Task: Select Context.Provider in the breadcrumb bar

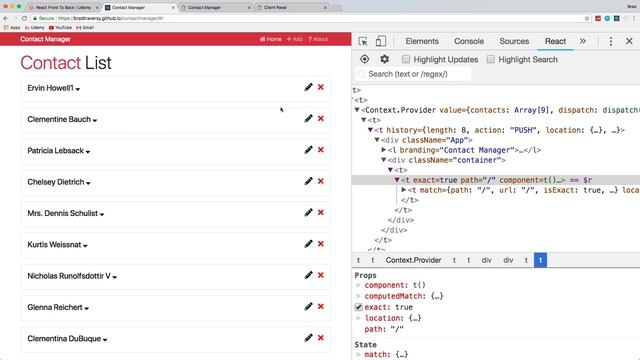Action: click(x=413, y=260)
